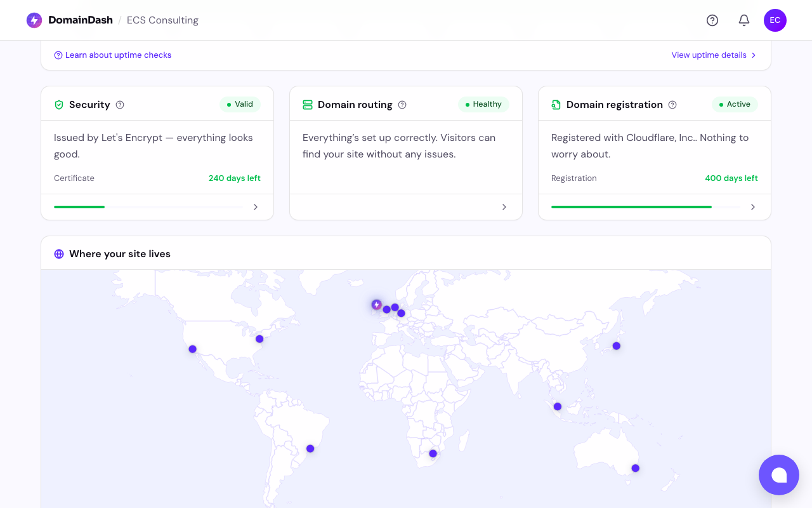Screen dimensions: 812x508
Task: Select the site location marker near Japan
Action: [616, 346]
